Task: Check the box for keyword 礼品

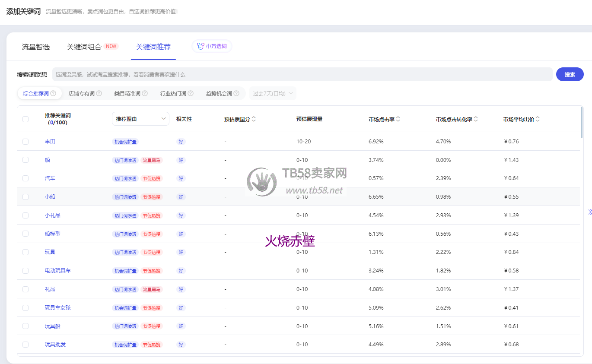Action: [x=25, y=289]
